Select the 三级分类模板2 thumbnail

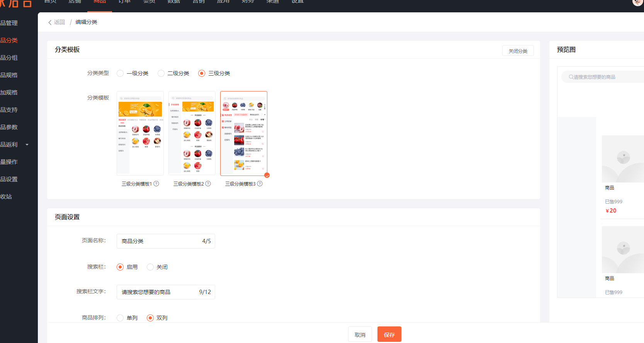(192, 133)
